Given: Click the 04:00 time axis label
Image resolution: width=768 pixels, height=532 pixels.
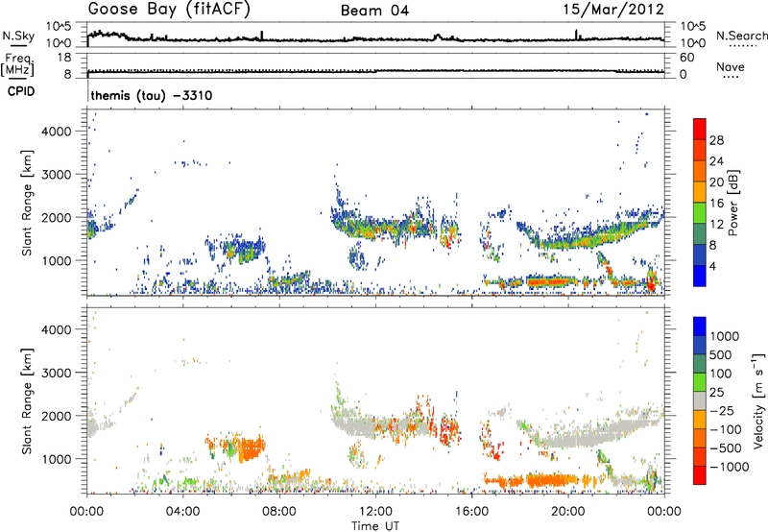Looking at the screenshot, I should [x=182, y=512].
